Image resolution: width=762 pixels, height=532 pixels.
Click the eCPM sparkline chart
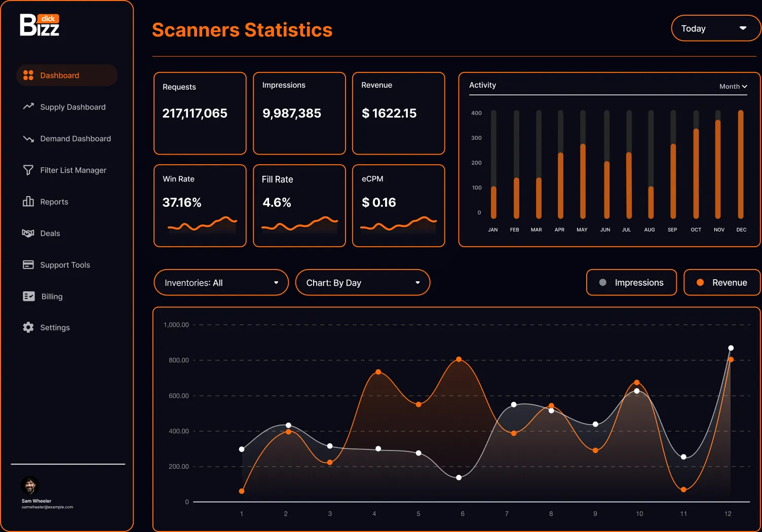click(398, 225)
